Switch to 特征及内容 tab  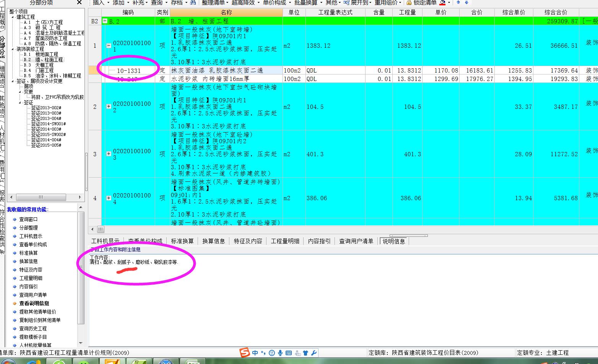[248, 241]
